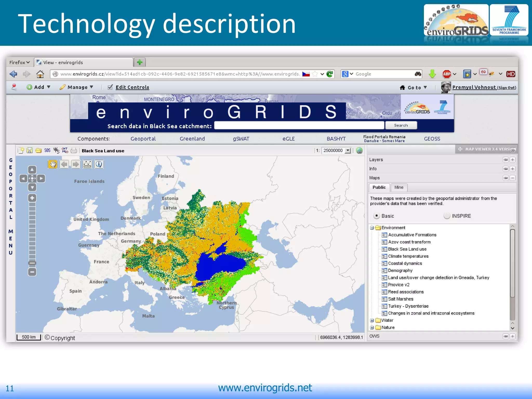
Task: Reload the page with refresh icon
Action: (x=330, y=74)
